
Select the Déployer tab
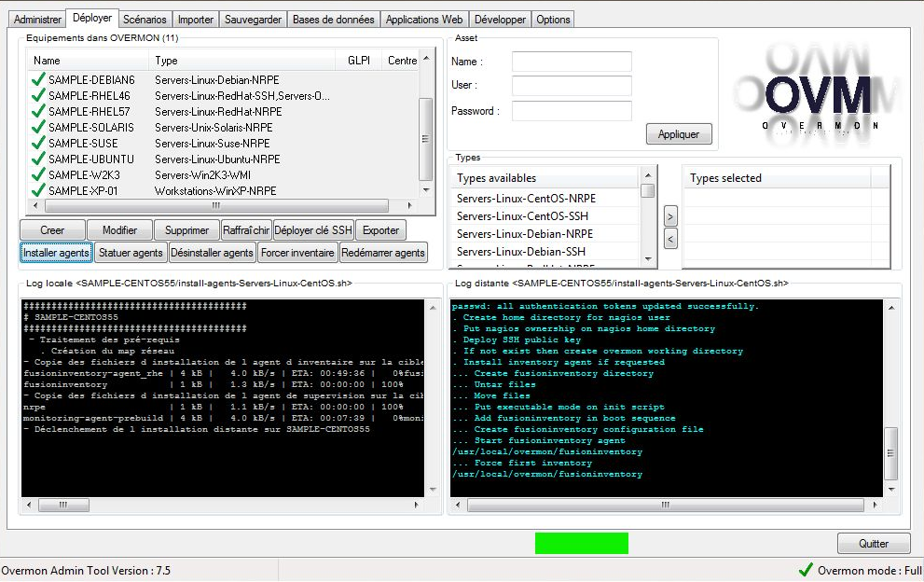point(92,18)
